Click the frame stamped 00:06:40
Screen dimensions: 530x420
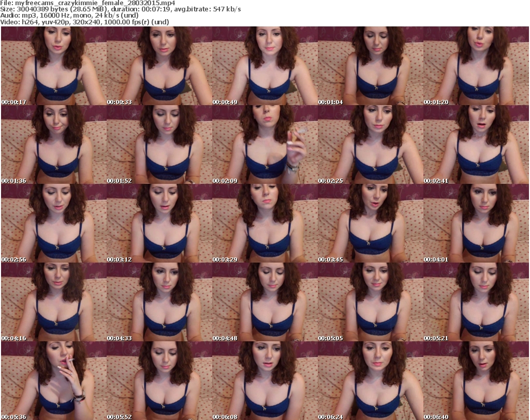tap(476, 381)
